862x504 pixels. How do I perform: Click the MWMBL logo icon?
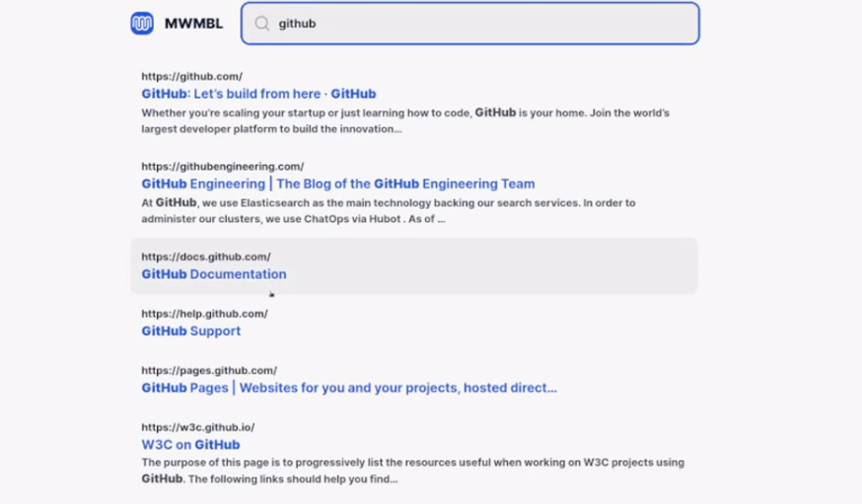(x=142, y=23)
